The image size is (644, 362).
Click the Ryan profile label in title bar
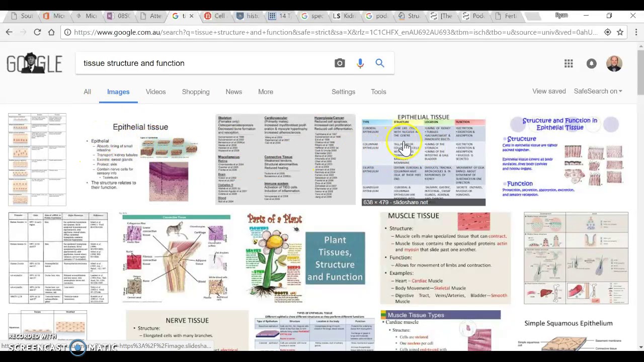click(561, 16)
